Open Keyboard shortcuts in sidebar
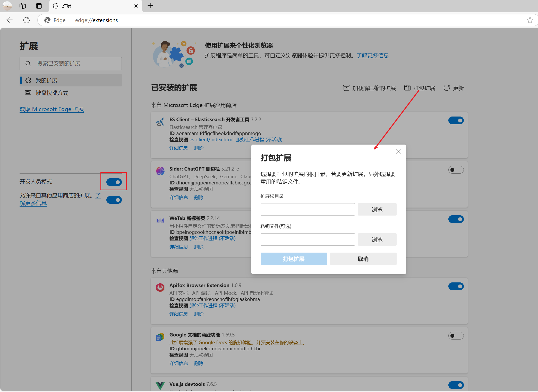This screenshot has width=538, height=392. 52,93
